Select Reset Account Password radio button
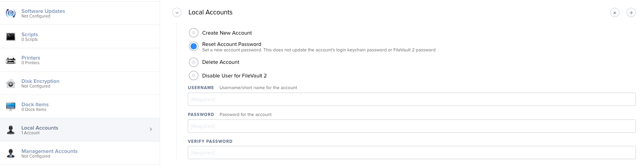This screenshot has width=644, height=165. 194,46
